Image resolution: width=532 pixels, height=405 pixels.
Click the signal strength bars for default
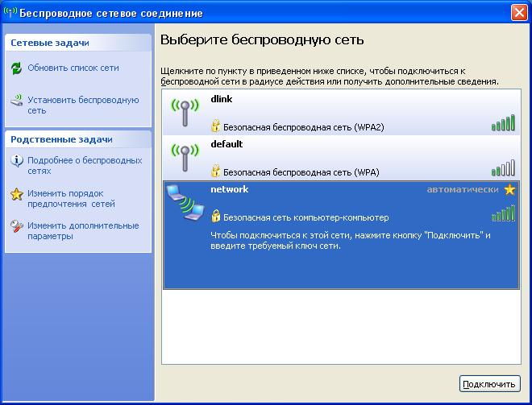tap(503, 168)
